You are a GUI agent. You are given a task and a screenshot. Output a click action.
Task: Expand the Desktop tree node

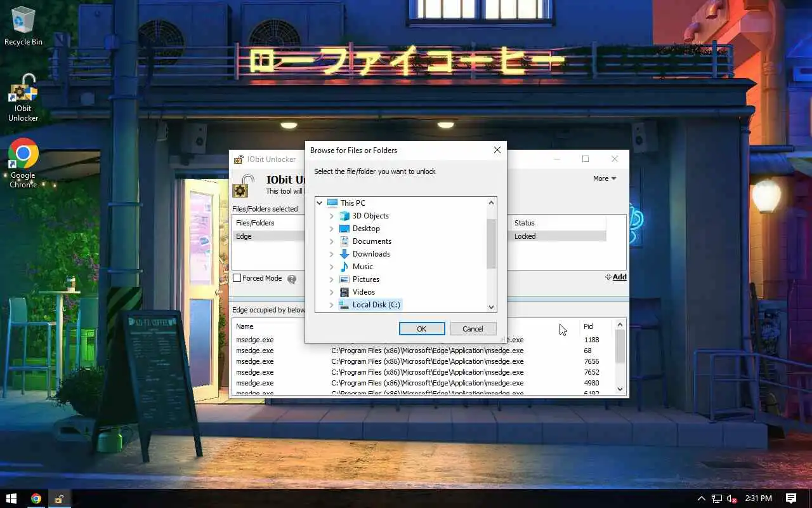click(x=331, y=229)
